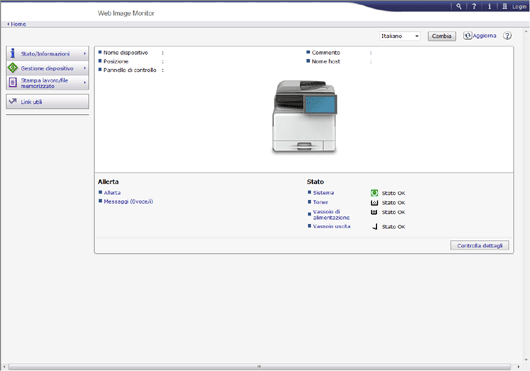
Task: Expand the Stampa lavoro/file memorizzato arrow
Action: click(85, 83)
